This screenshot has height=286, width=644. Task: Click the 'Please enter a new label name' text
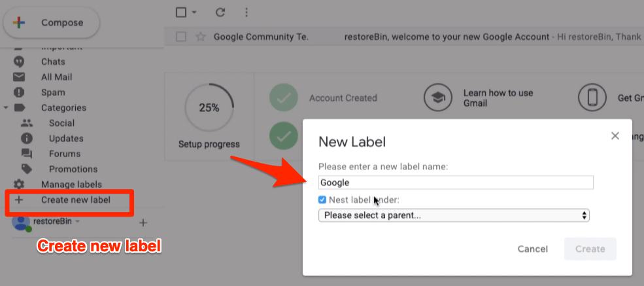(383, 167)
